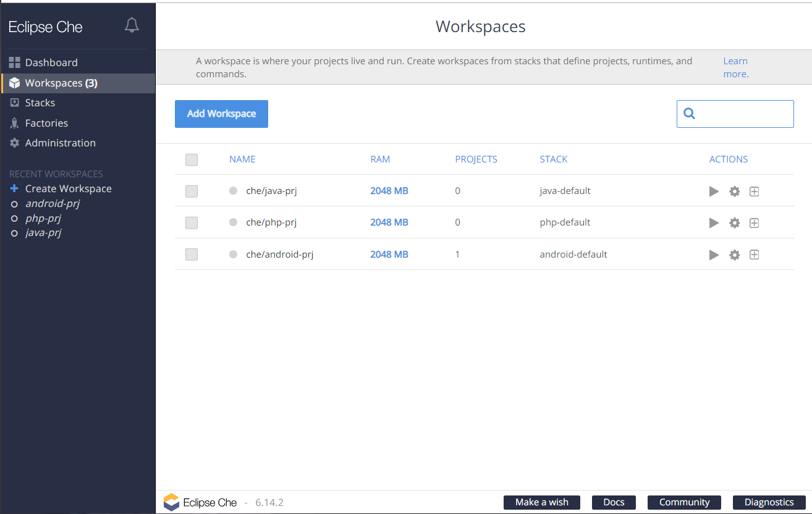This screenshot has height=514, width=812.
Task: Select Workspaces (3) in sidebar
Action: tap(78, 83)
